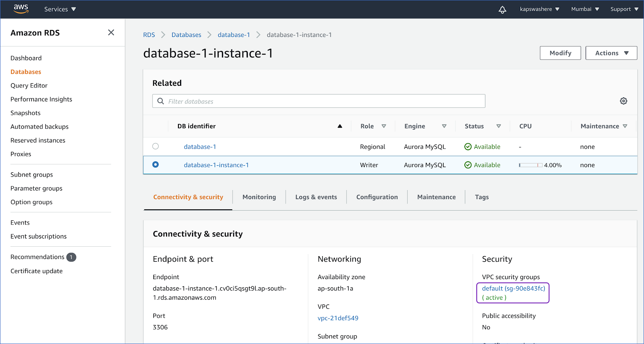This screenshot has width=644, height=344.
Task: Go to RDS breadcrumb link
Action: [x=149, y=35]
